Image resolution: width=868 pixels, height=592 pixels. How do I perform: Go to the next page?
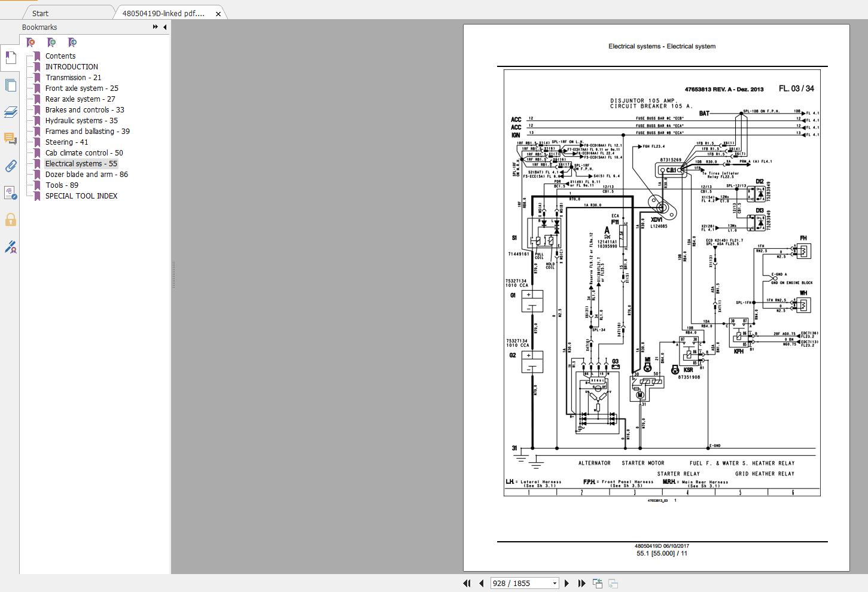(x=567, y=583)
